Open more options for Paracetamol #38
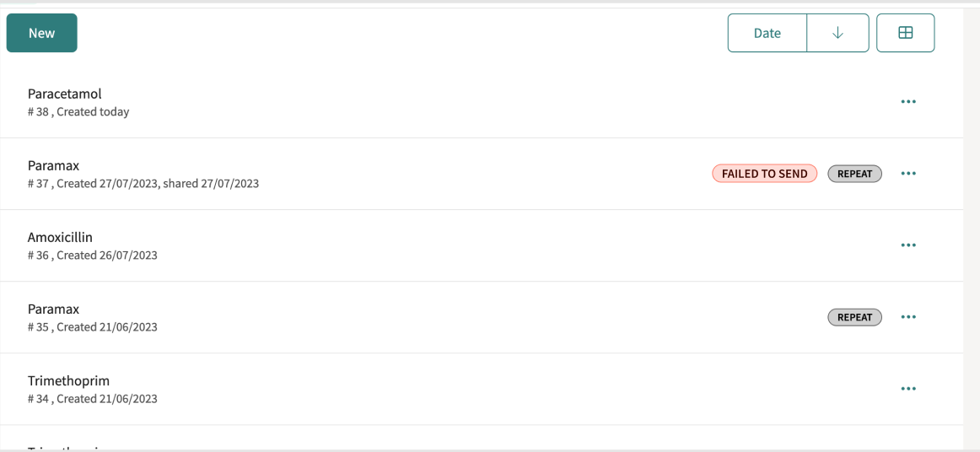Screen dimensions: 980x452 [908, 101]
